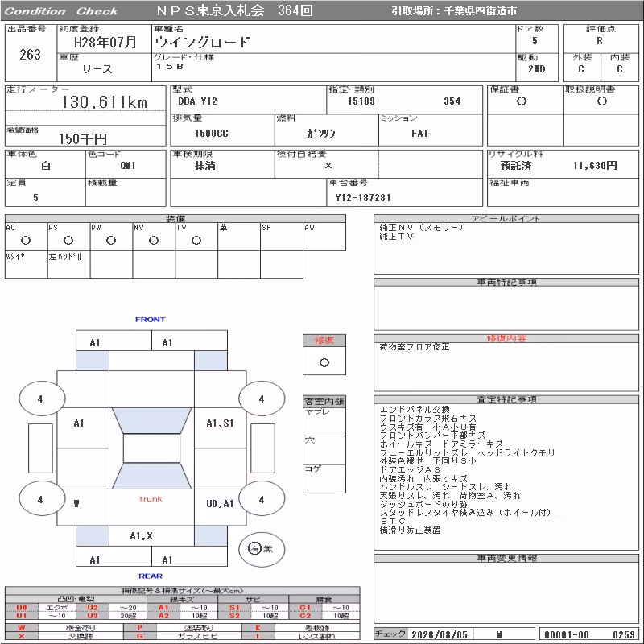
Task: Click the 'A1,X' damage code near the rear
Action: (142, 535)
